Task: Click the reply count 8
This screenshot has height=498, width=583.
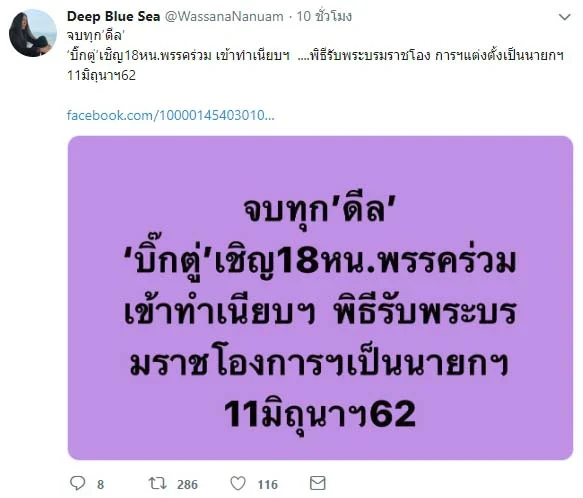Action: tap(100, 484)
